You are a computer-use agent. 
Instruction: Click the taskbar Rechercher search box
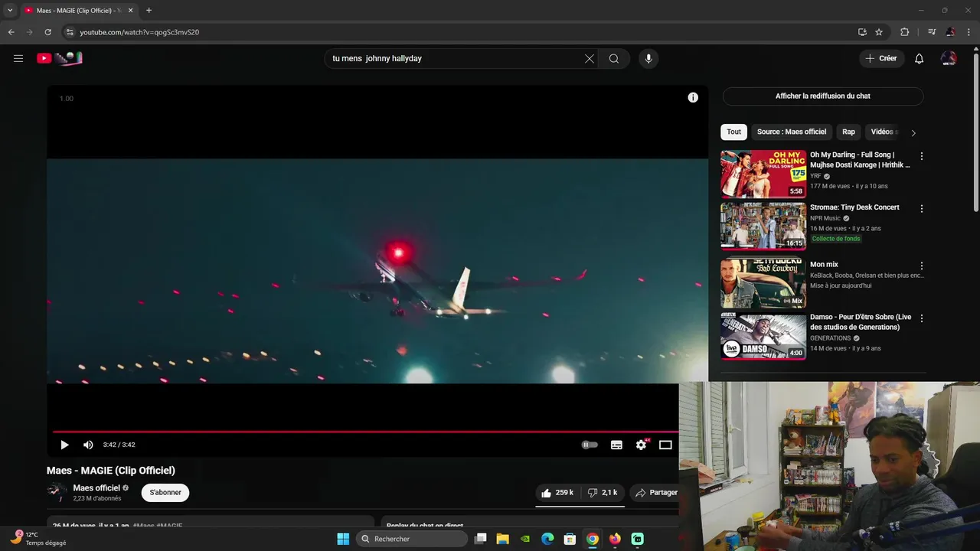413,539
